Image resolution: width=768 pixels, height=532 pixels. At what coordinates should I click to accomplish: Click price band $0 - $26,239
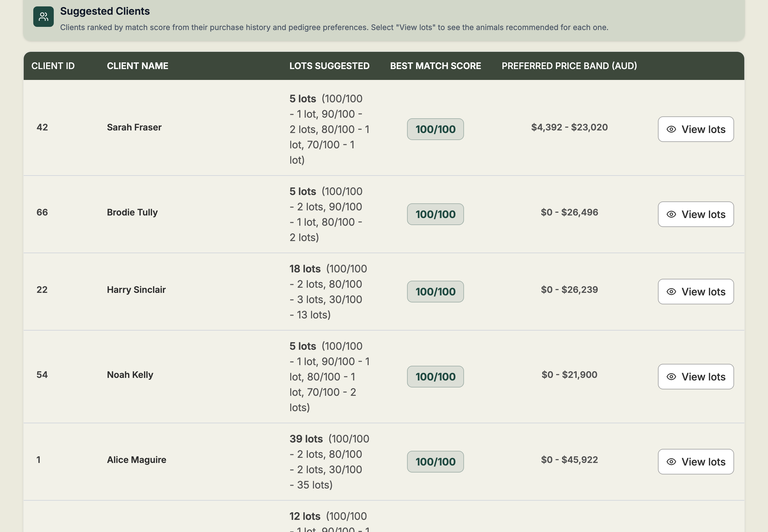(569, 290)
